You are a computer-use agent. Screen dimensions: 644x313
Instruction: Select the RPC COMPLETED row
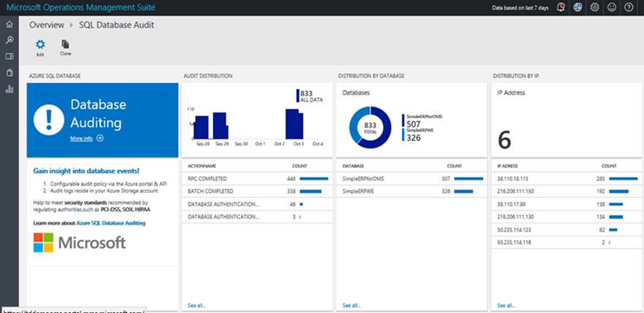click(257, 179)
